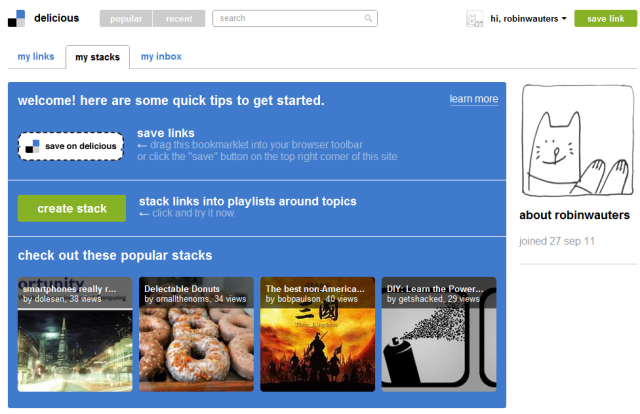Open the my links tab
640x414 pixels.
click(x=36, y=57)
